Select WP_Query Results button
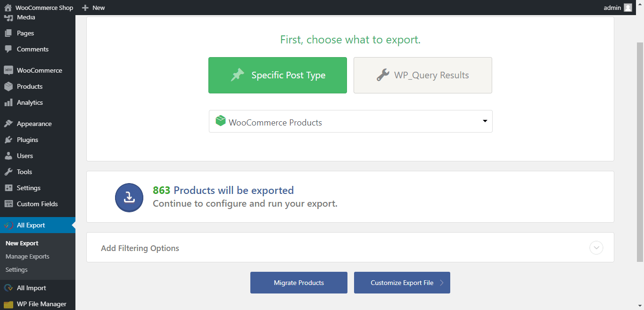Viewport: 644px width, 310px height. 423,75
